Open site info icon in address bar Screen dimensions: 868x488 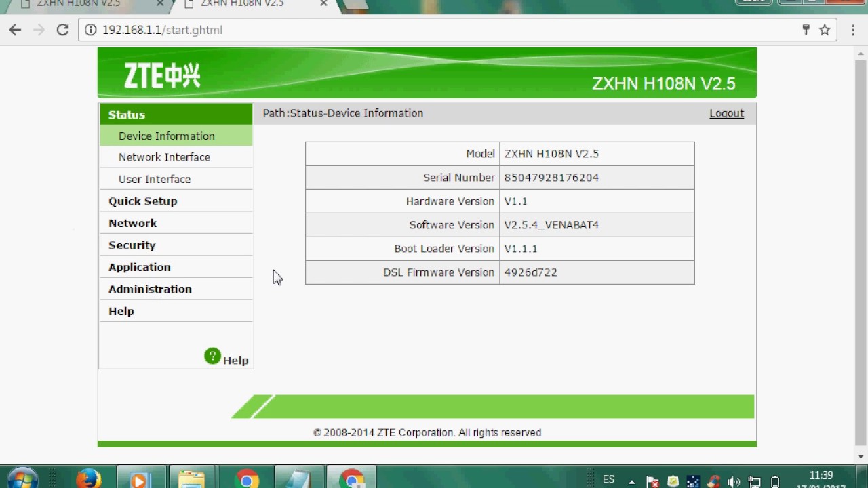coord(90,30)
